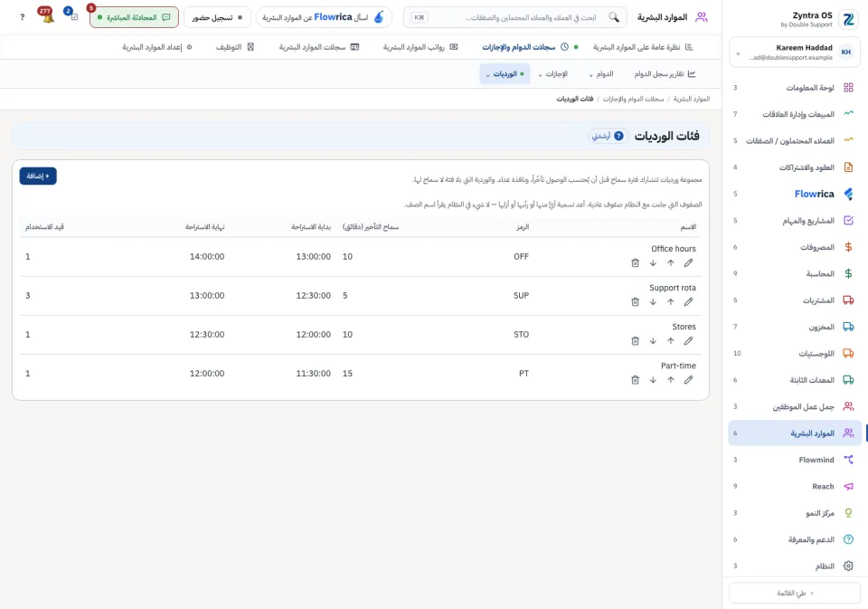Open the help question mark in header
Image resolution: width=868 pixels, height=609 pixels.
pos(22,17)
